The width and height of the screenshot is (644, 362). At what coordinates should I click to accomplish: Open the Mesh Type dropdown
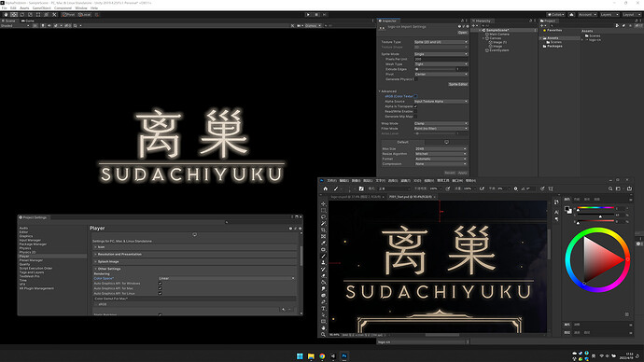coord(441,64)
